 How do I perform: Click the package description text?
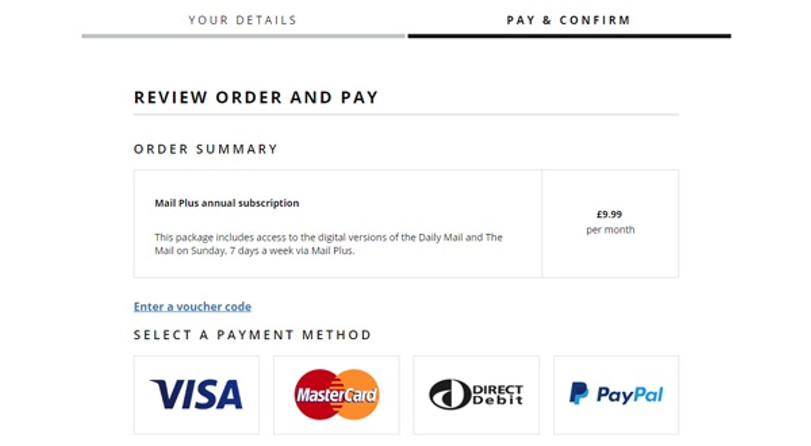[x=328, y=244]
